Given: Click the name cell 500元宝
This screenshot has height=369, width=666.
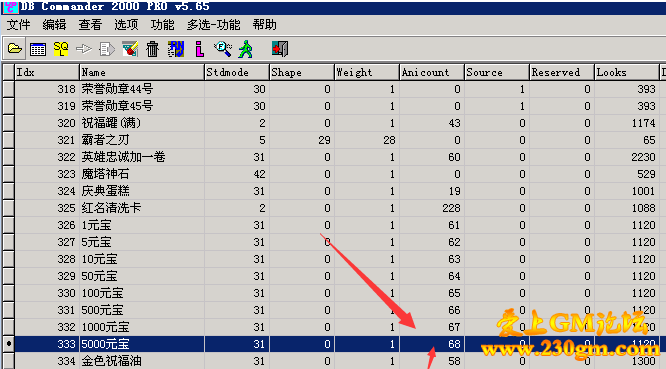Looking at the screenshot, I should [x=142, y=310].
